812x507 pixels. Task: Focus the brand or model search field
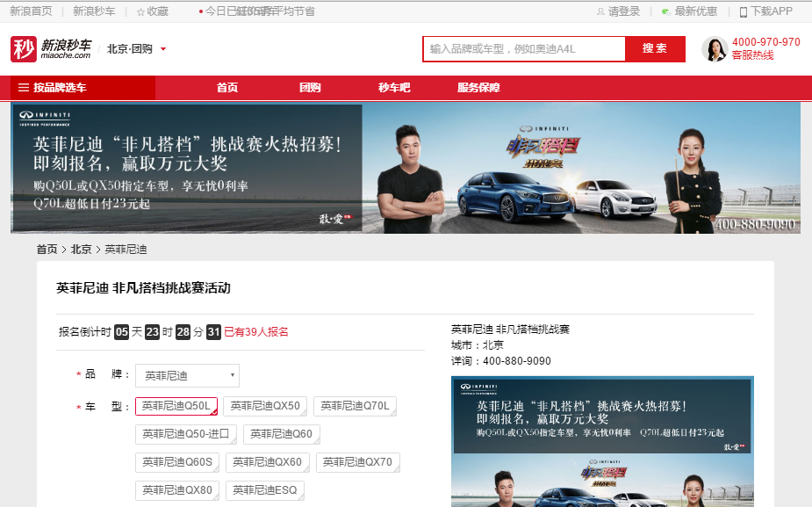point(524,49)
